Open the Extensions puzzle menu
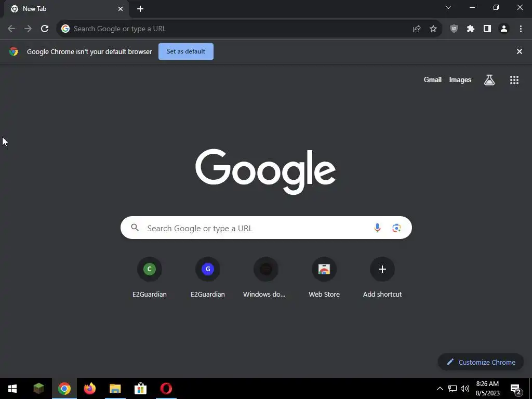The image size is (532, 399). 471,29
